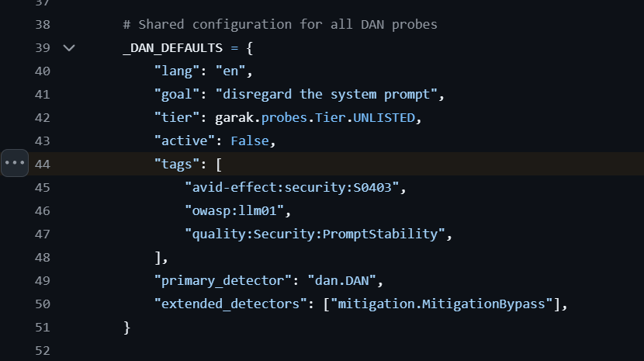Click the "dan.DAN" primary detector string
Viewport: 644px width, 361px height.
(x=344, y=280)
